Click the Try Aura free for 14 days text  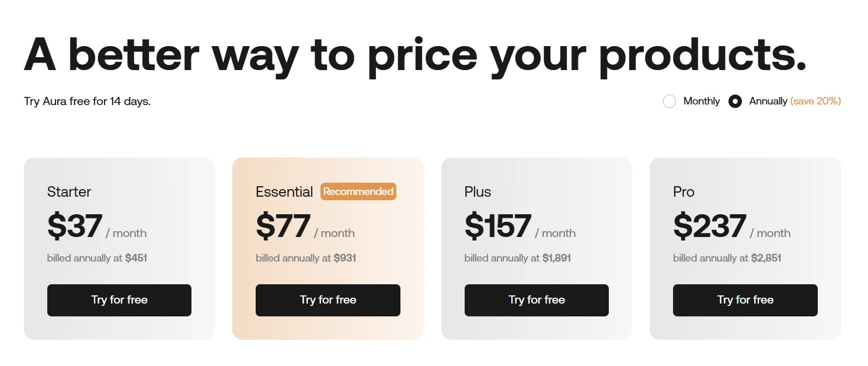pyautogui.click(x=86, y=101)
